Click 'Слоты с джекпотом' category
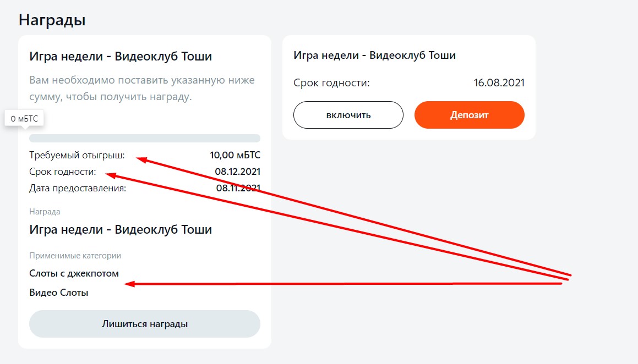Screen dimensions: 638x364 [74, 273]
